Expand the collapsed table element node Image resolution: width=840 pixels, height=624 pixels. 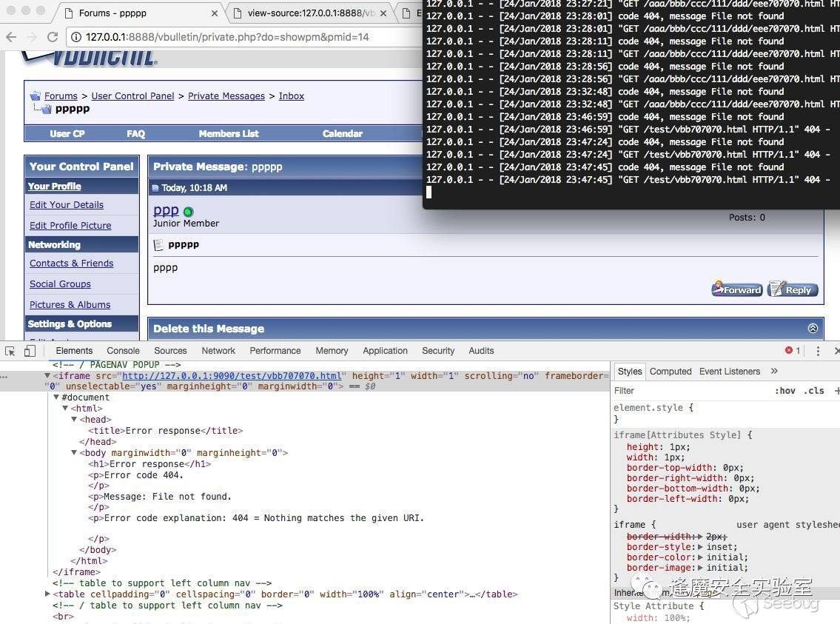point(48,594)
